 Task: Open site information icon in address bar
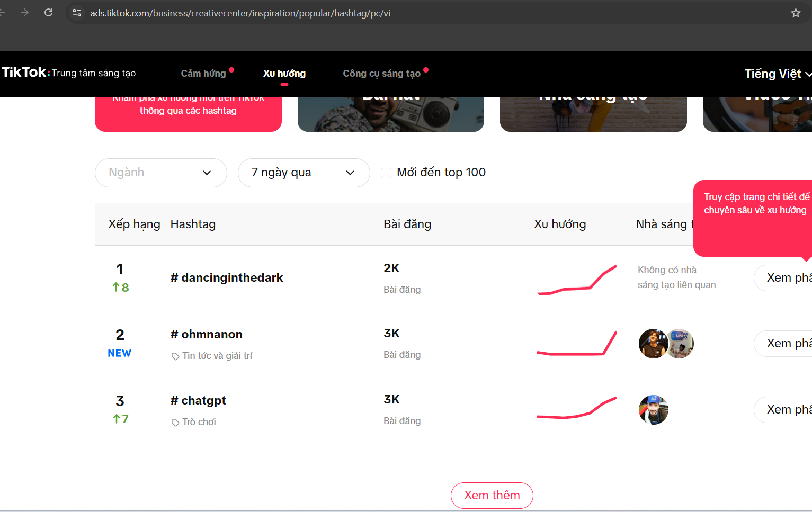coord(77,13)
